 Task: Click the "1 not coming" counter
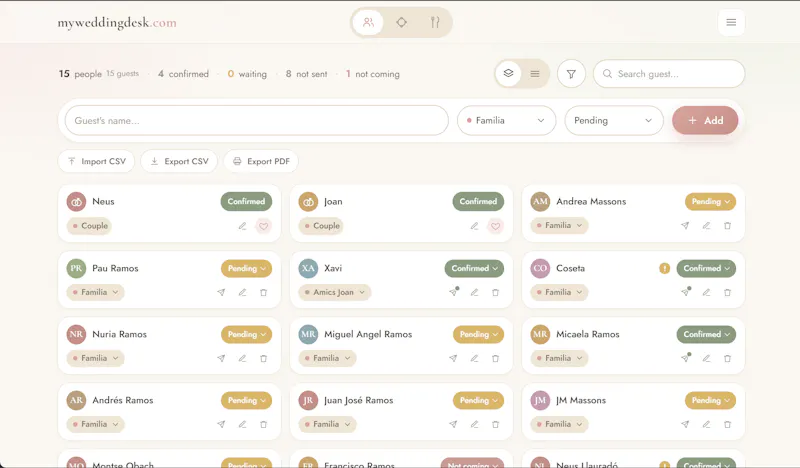(x=372, y=74)
